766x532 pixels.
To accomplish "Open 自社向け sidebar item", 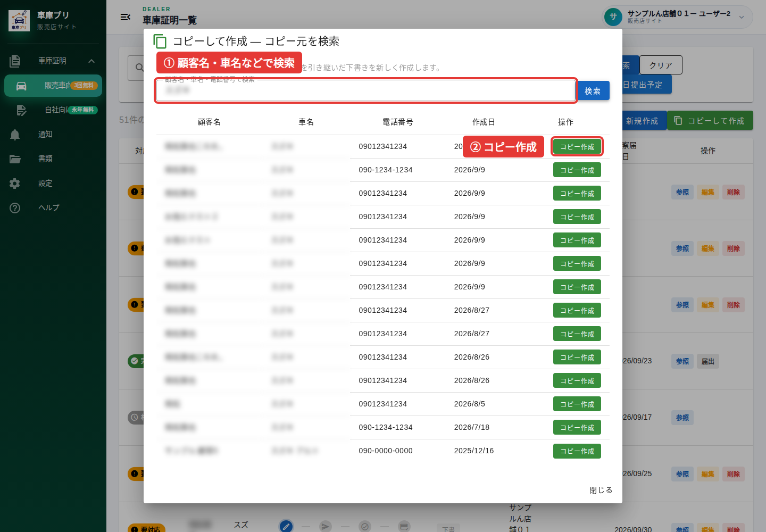I will 53,110.
